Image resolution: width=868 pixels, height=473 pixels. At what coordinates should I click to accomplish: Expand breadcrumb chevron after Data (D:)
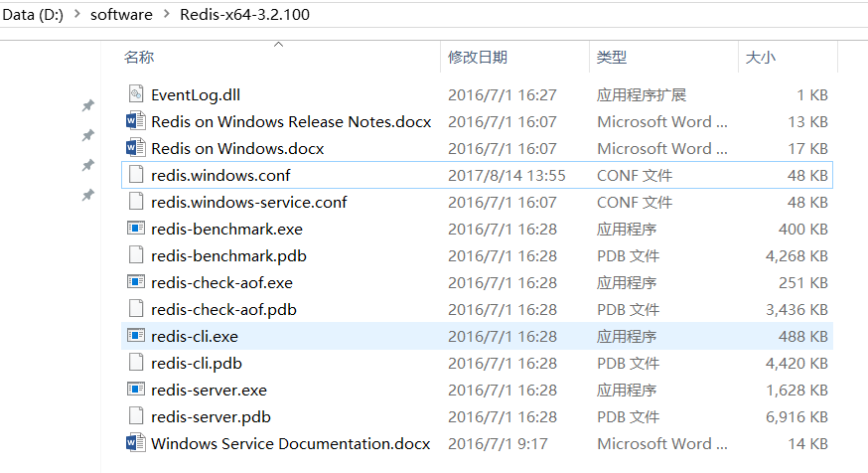click(76, 13)
